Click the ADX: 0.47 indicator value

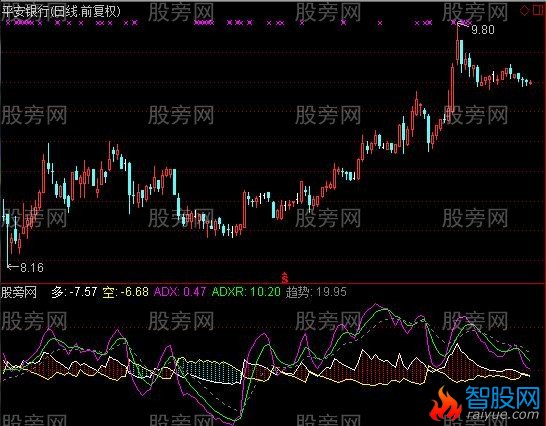click(180, 292)
